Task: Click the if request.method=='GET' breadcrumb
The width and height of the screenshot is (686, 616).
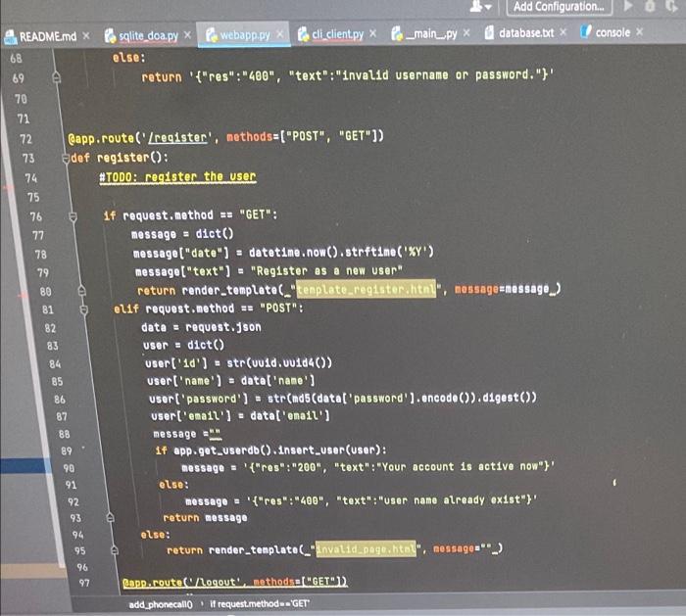Action: tap(260, 604)
